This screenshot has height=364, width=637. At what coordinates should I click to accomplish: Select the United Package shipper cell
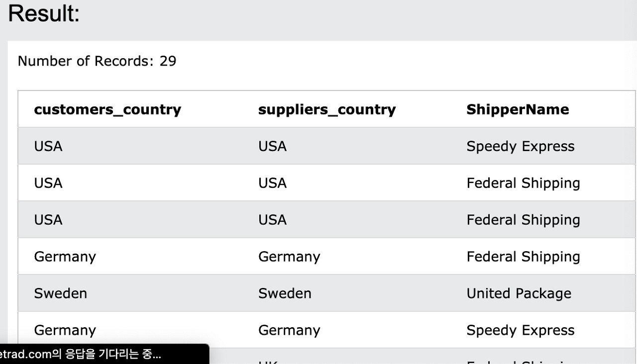[519, 293]
